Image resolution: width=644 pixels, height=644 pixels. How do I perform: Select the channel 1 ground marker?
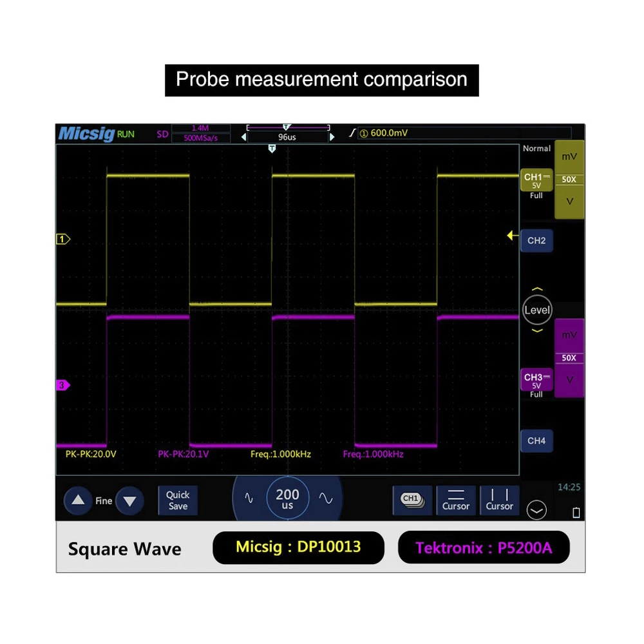[63, 239]
